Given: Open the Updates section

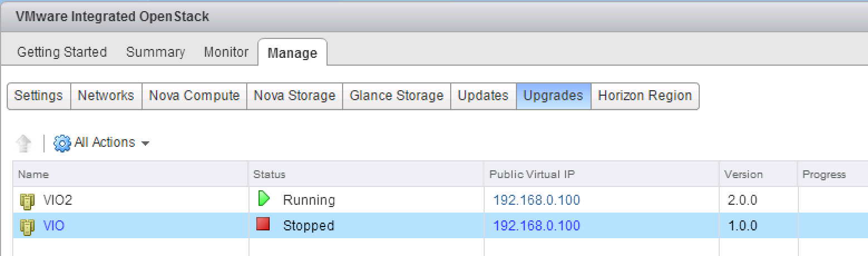Looking at the screenshot, I should click(x=483, y=96).
